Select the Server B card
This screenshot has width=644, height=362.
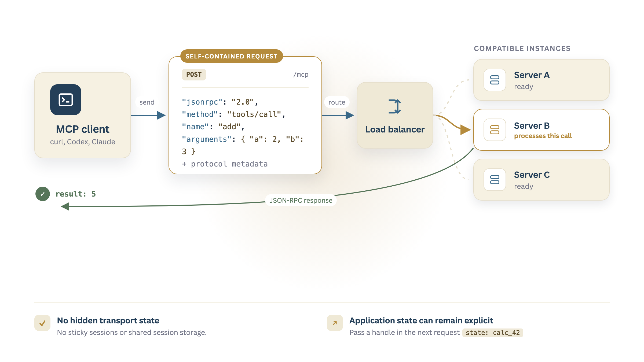pos(541,130)
